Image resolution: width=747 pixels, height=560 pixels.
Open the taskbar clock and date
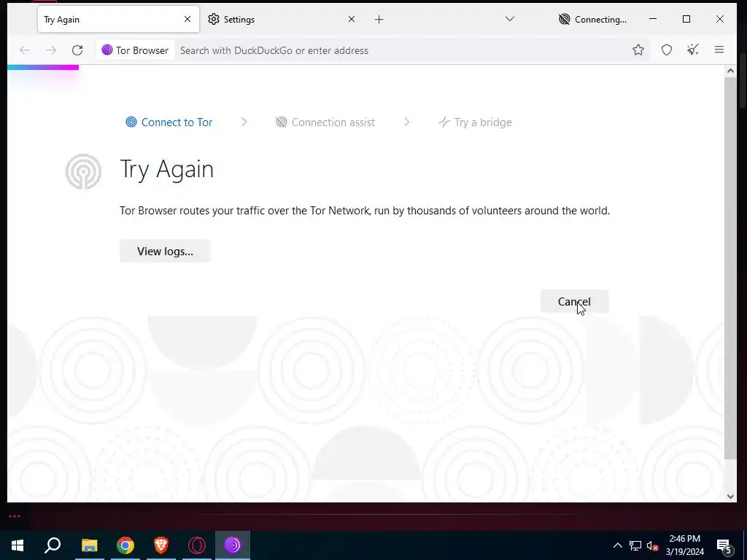(x=684, y=545)
